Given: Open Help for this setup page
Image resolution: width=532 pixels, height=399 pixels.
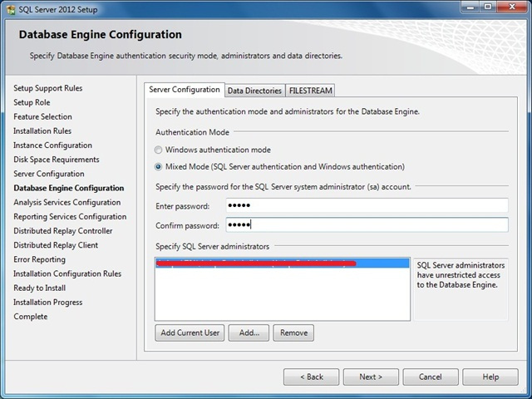Looking at the screenshot, I should [x=490, y=377].
